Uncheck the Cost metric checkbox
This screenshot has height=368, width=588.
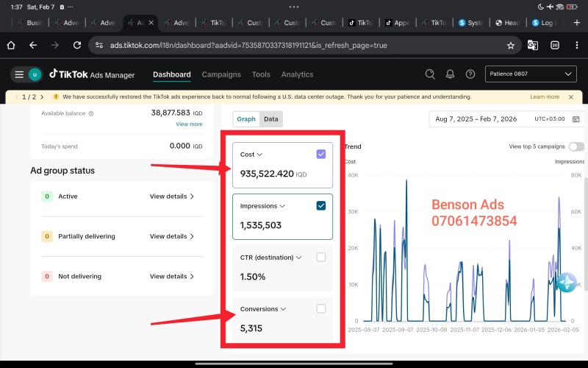coord(321,154)
